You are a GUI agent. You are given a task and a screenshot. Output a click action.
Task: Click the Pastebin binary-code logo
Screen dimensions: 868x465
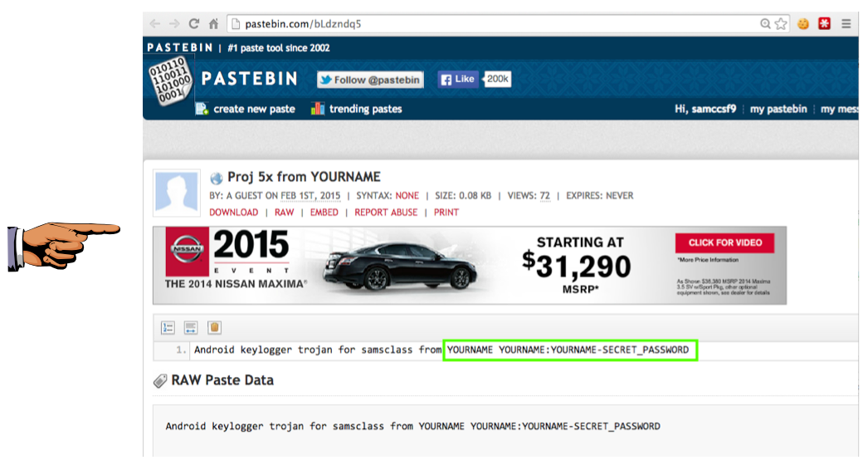(170, 81)
